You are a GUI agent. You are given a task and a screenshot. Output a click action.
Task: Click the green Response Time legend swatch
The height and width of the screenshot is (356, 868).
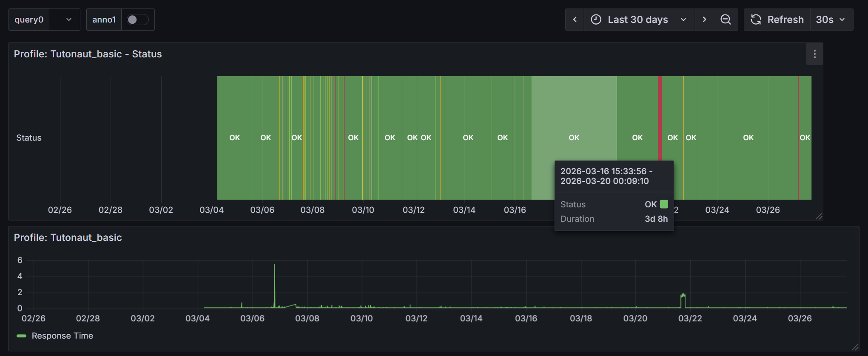(x=21, y=336)
